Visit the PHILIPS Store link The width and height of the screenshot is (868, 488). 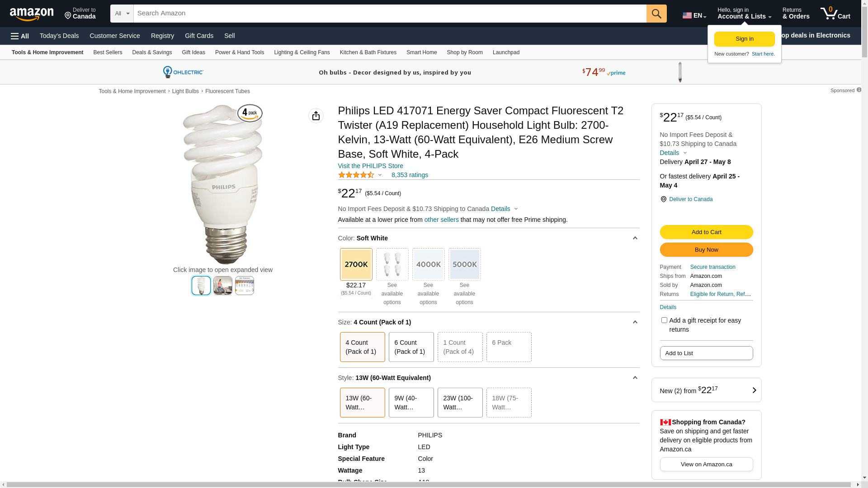(370, 166)
